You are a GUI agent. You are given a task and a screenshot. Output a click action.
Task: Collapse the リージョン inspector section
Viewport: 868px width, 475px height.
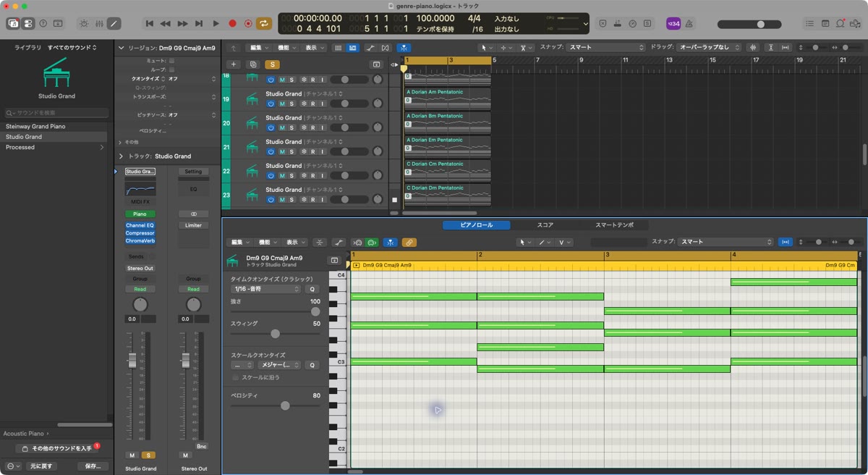pyautogui.click(x=121, y=48)
